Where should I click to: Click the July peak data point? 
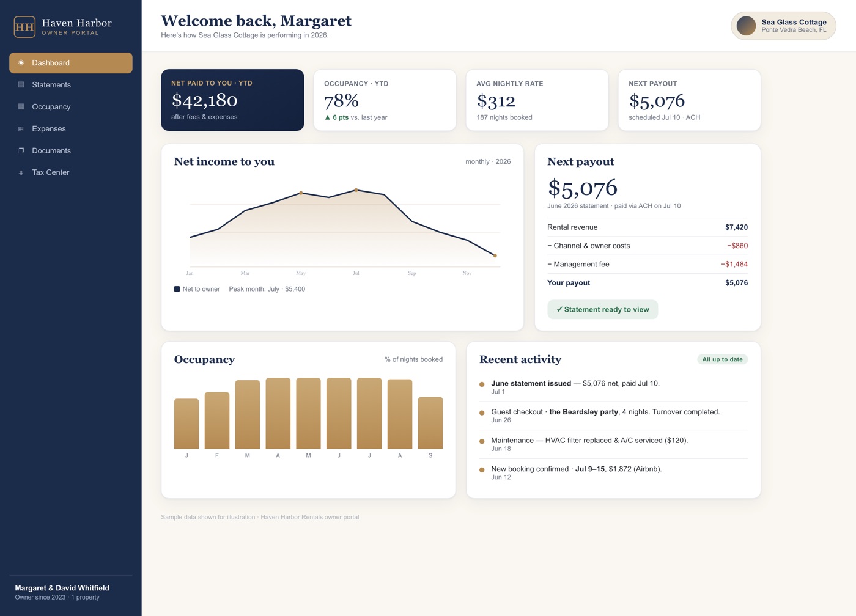(356, 190)
